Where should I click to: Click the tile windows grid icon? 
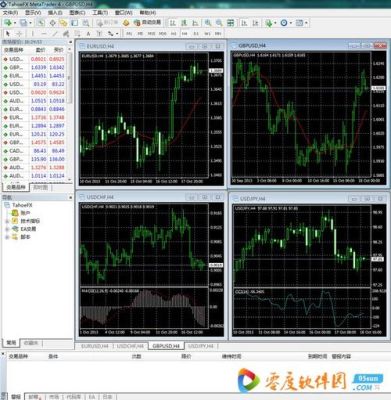[x=230, y=23]
